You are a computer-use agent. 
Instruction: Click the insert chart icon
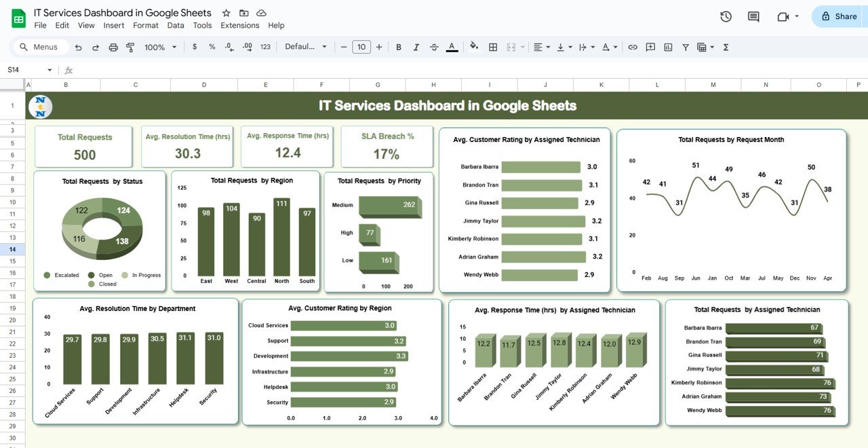point(668,47)
